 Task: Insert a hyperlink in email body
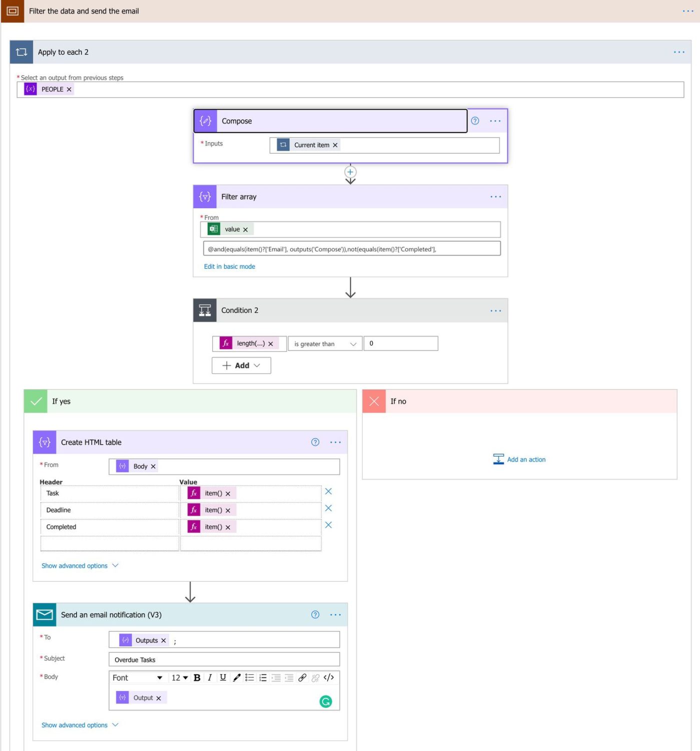(303, 678)
